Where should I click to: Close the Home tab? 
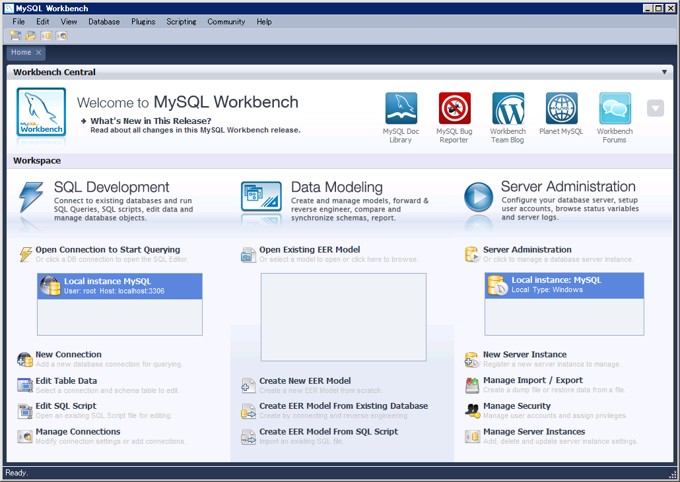coord(39,52)
